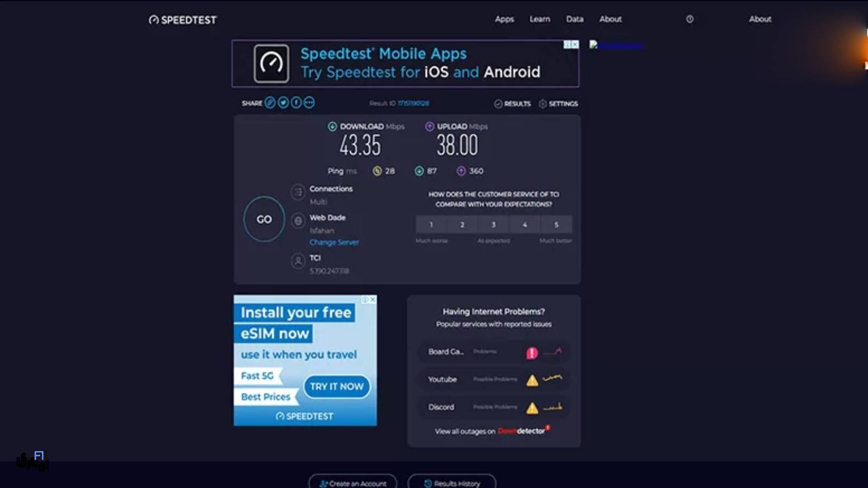Viewport: 868px width, 488px height.
Task: Click the Web Dade server name
Action: (328, 217)
